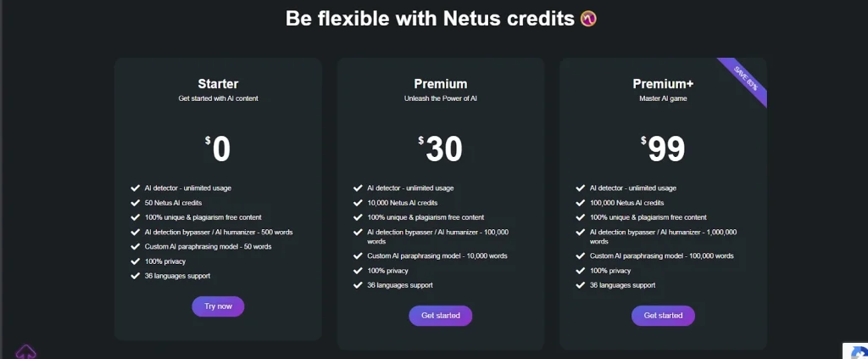Click the checkmark beside Premium+ "36 languages support"

581,285
